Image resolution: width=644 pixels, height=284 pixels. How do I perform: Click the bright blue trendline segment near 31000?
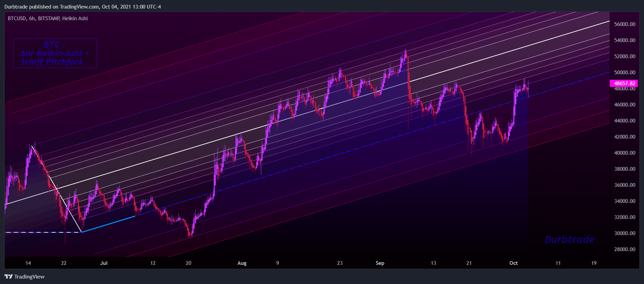pyautogui.click(x=108, y=224)
